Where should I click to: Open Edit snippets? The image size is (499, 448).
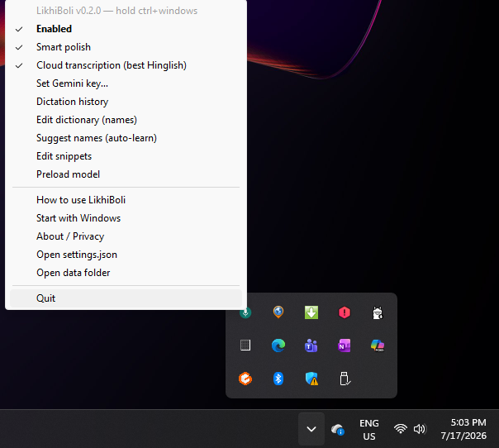[x=126, y=156]
